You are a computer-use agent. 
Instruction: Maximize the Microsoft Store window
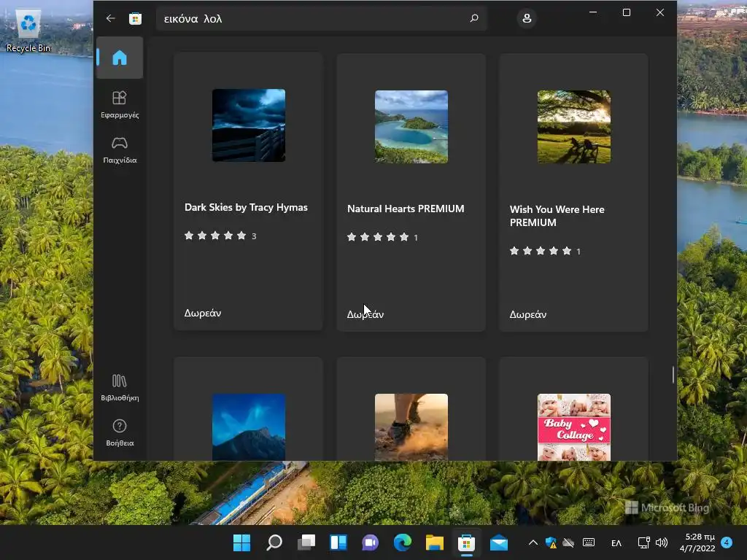click(627, 12)
